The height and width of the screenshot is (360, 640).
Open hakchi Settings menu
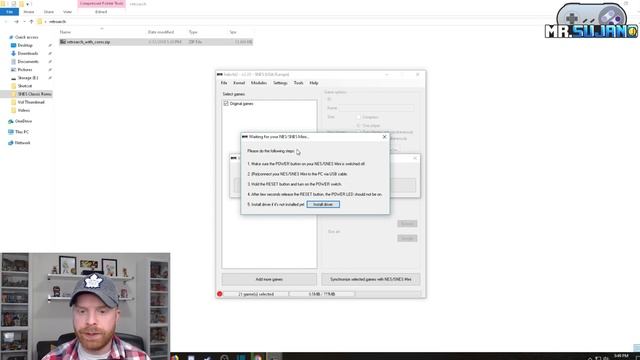(x=280, y=83)
